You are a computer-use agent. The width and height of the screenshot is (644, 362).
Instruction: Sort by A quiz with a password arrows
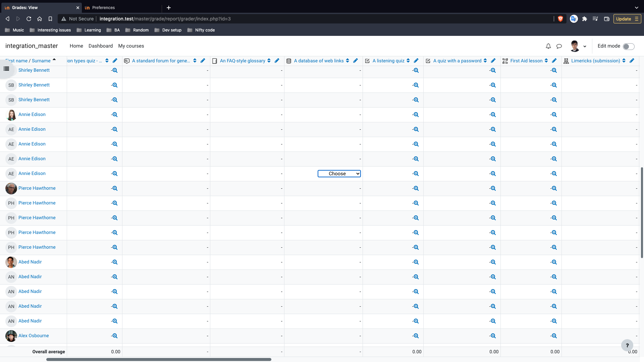click(x=485, y=61)
